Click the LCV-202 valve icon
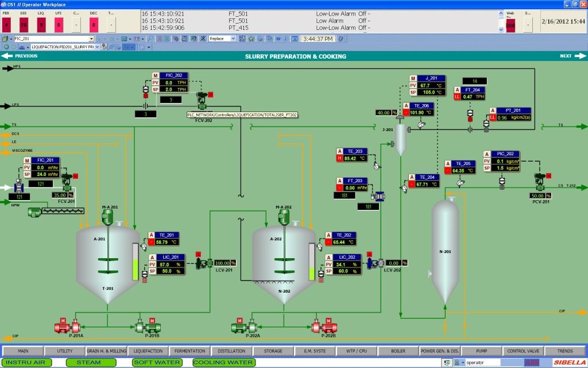This screenshot has width=588, height=368. pos(372,263)
